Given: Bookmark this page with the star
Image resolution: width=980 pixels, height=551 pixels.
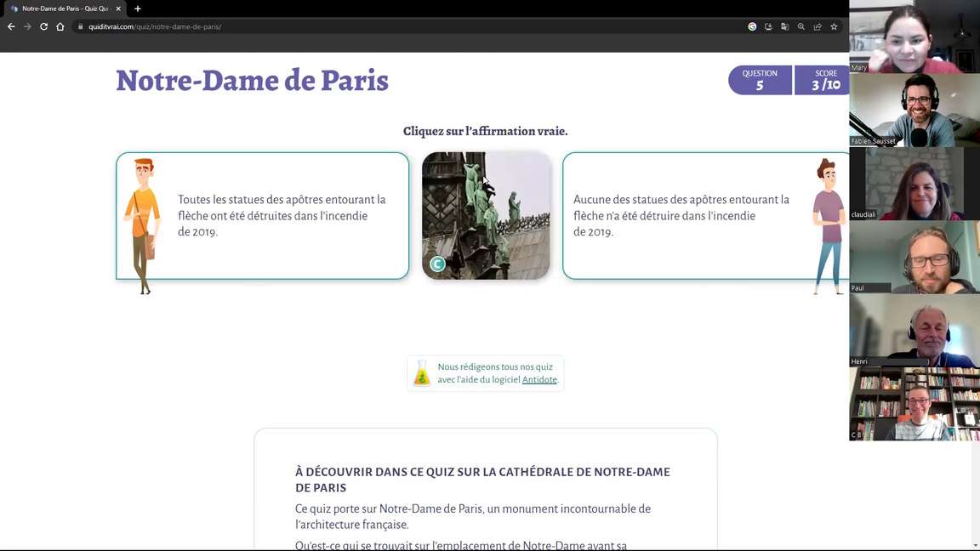Looking at the screenshot, I should click(x=834, y=27).
